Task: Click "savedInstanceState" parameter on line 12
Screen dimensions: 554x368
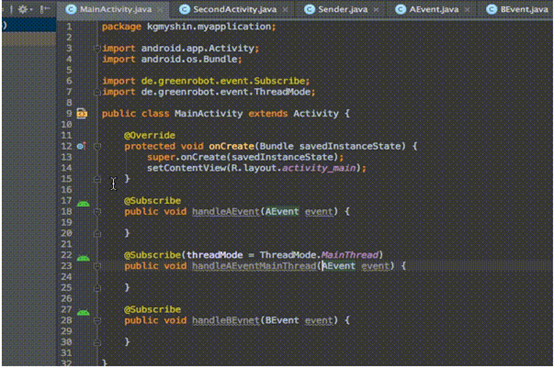Action: click(x=350, y=146)
